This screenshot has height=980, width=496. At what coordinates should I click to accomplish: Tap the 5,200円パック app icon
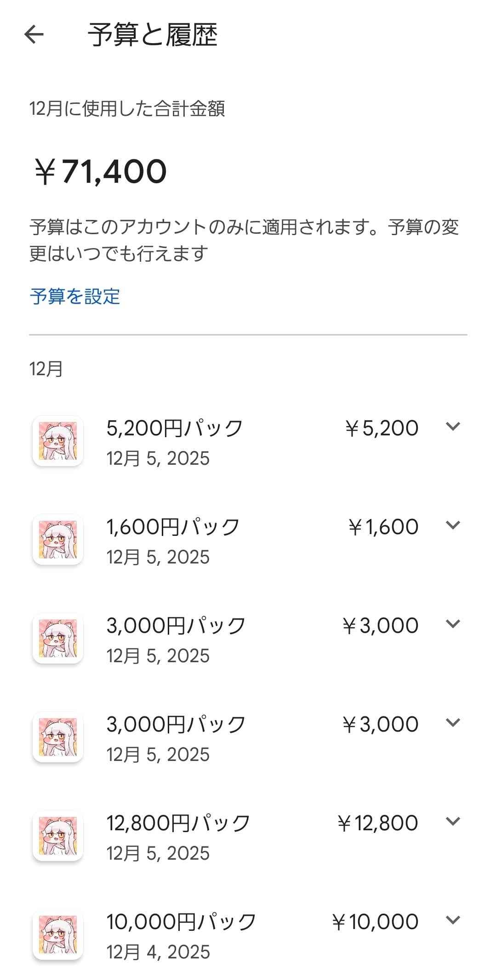coord(58,441)
